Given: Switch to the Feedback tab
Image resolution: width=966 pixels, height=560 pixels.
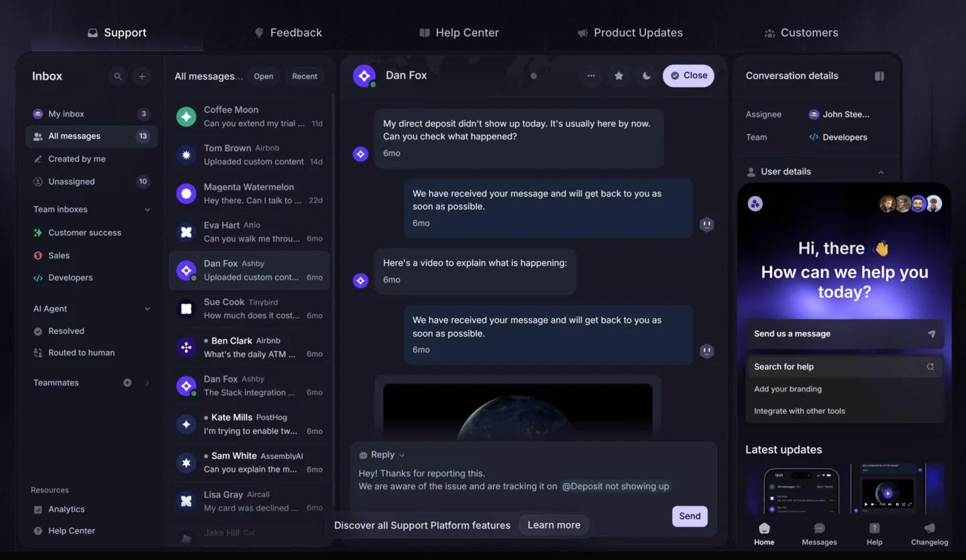Looking at the screenshot, I should (x=288, y=33).
